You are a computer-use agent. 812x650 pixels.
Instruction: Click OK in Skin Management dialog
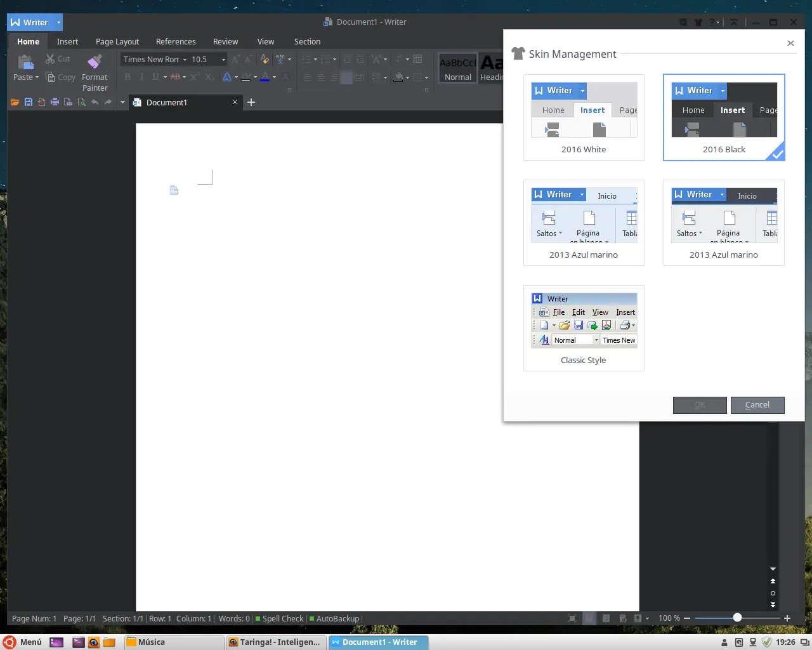pos(700,405)
